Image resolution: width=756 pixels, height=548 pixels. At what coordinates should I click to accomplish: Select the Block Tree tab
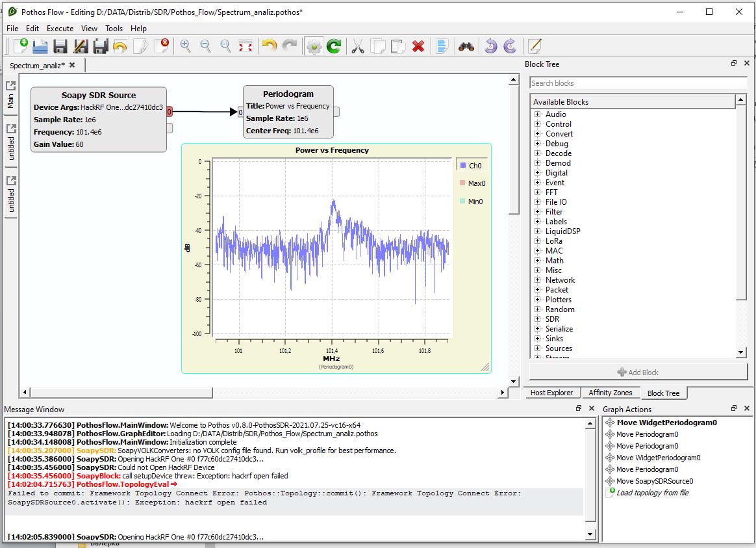[x=663, y=393]
